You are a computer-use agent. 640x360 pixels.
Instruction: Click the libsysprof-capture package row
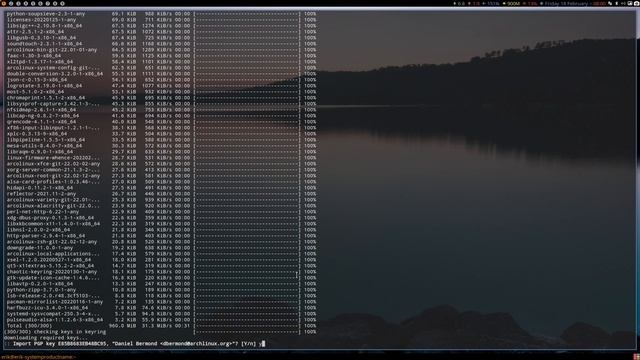point(161,104)
